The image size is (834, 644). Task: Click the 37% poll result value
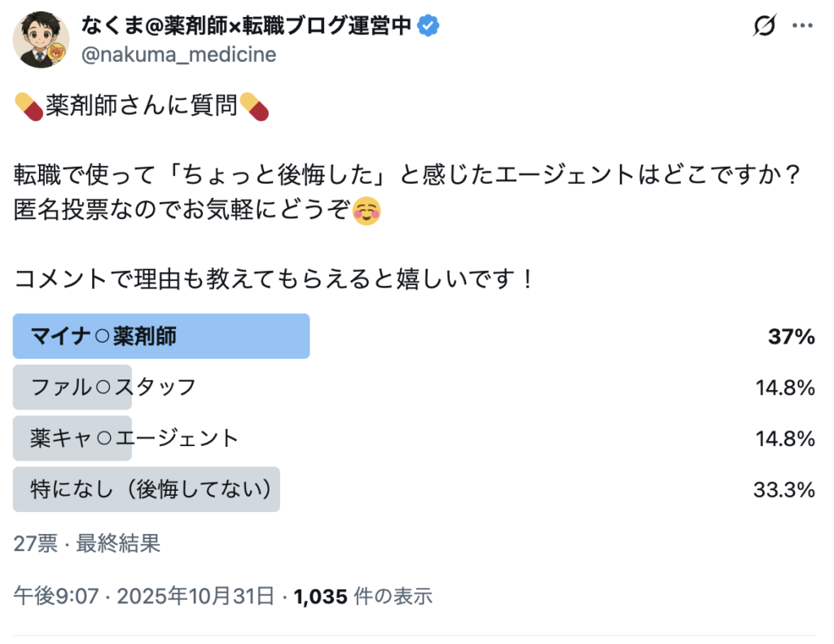click(x=792, y=337)
